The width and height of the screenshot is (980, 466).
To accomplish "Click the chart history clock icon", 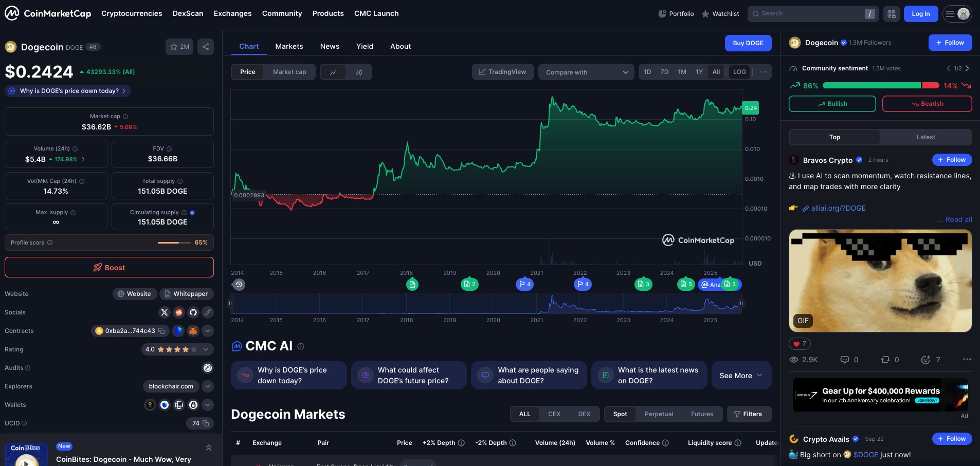I will [x=239, y=284].
